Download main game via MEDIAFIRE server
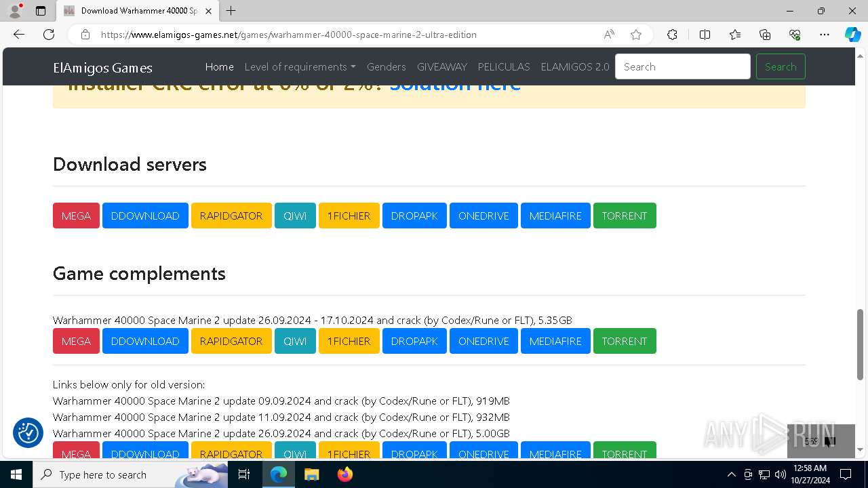 point(555,216)
